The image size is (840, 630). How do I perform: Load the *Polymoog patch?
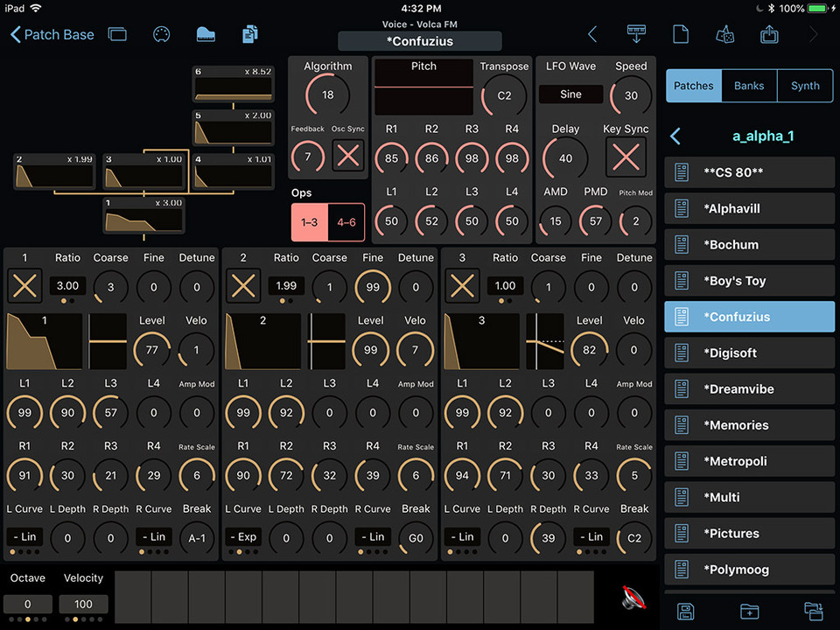tap(749, 570)
